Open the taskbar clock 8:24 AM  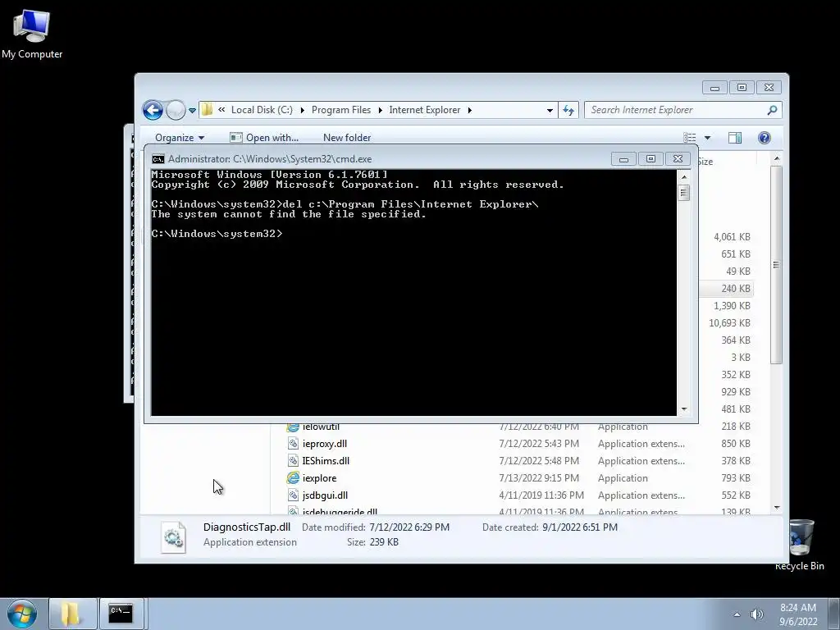pos(797,614)
